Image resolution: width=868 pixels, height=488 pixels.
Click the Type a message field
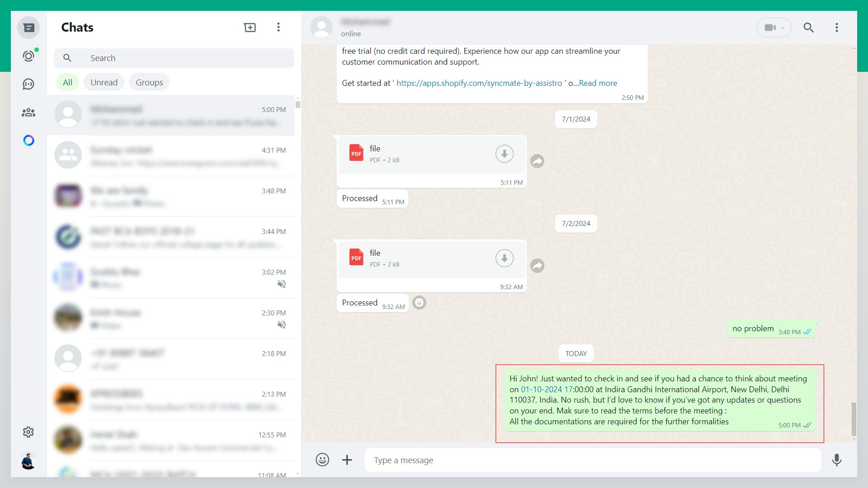[x=592, y=460]
